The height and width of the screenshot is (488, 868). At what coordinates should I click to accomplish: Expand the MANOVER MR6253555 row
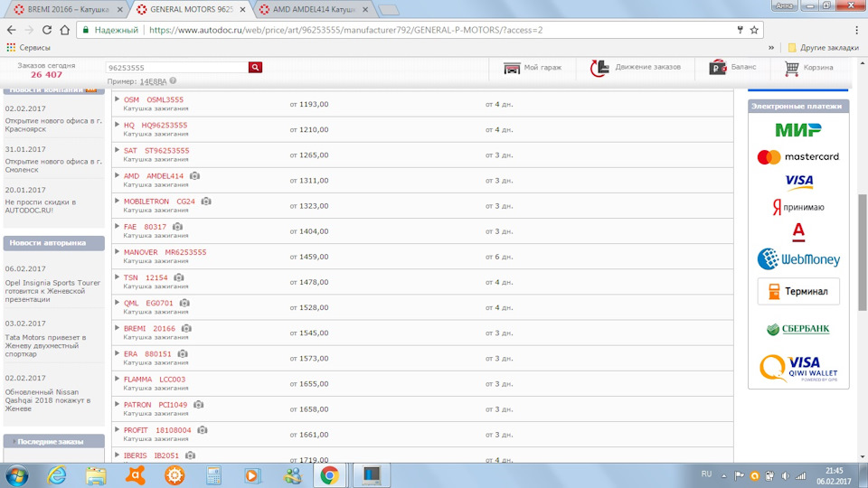pyautogui.click(x=117, y=252)
